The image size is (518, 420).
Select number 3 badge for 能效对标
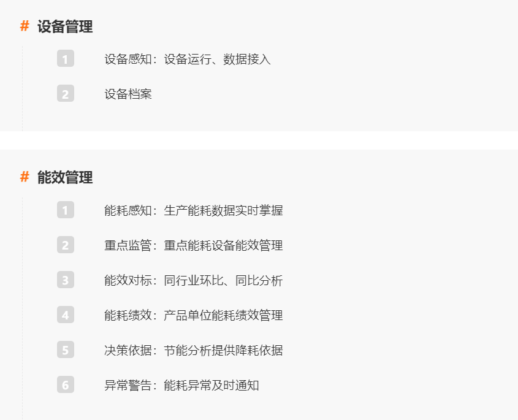point(66,280)
